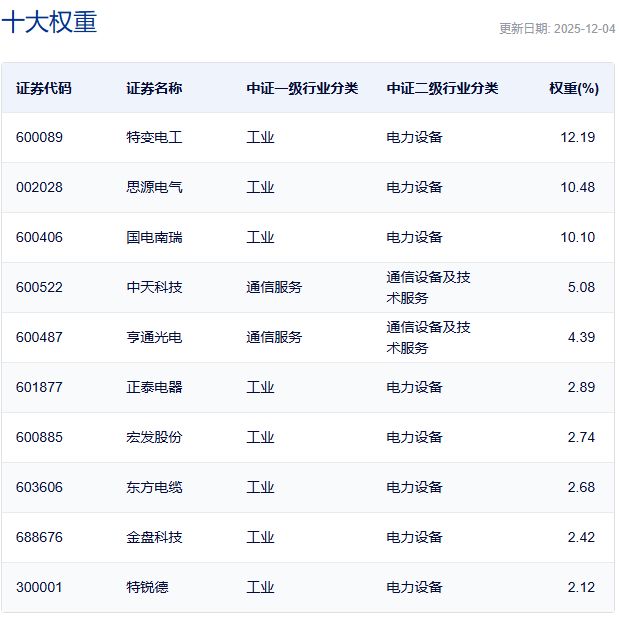Click 通信设备及技术服务 in the 亨通光电 row
Screen dimensions: 619x617
[x=428, y=337]
